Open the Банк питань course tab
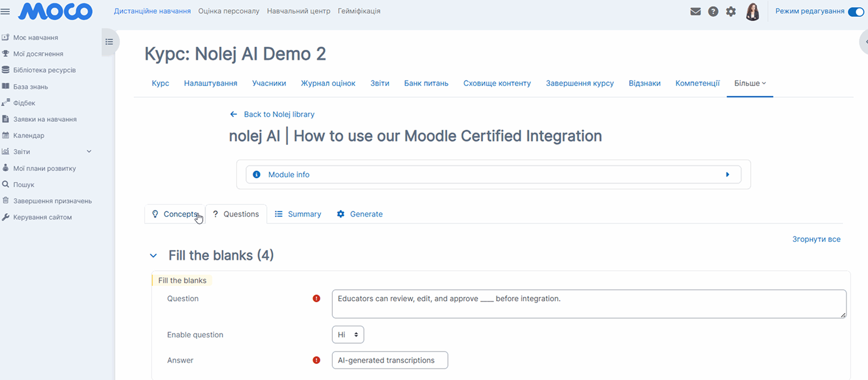Screen dimensions: 868x380 [x=426, y=83]
